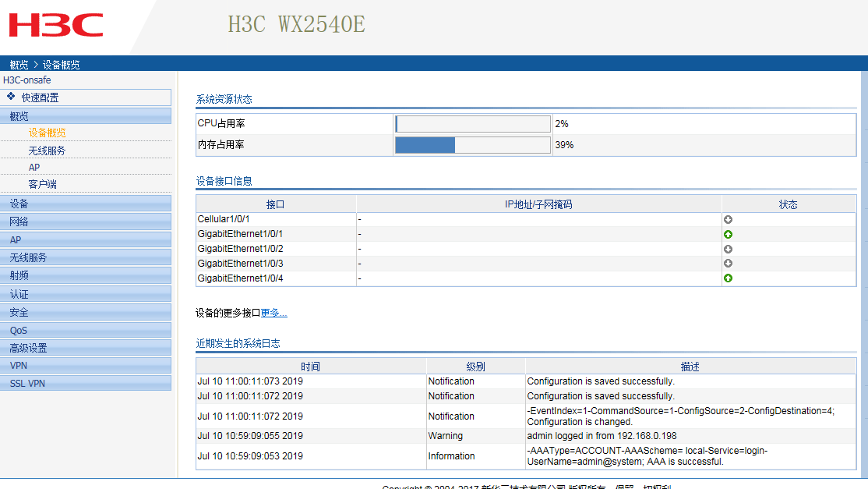Click the H3C-onsafe device name
Viewport: 868px width, 489px height.
27,80
